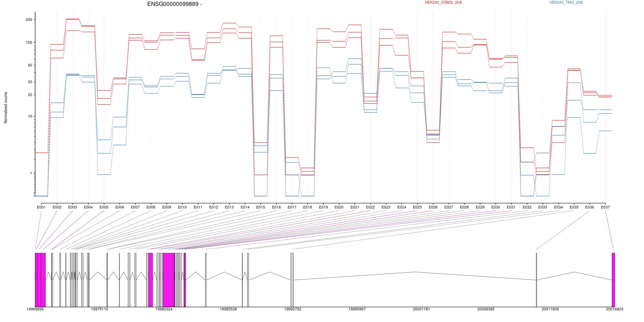
Task: Click genomic coordinate 19980324
Action: (164, 309)
